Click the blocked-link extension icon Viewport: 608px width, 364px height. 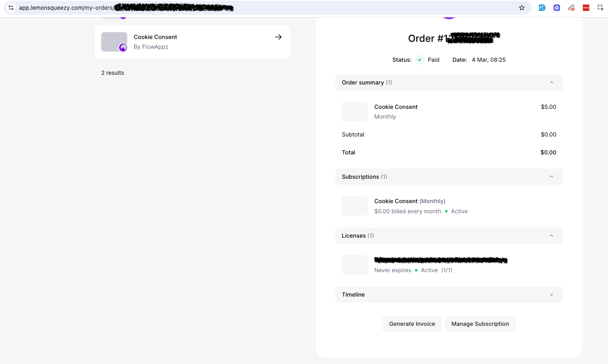click(571, 8)
